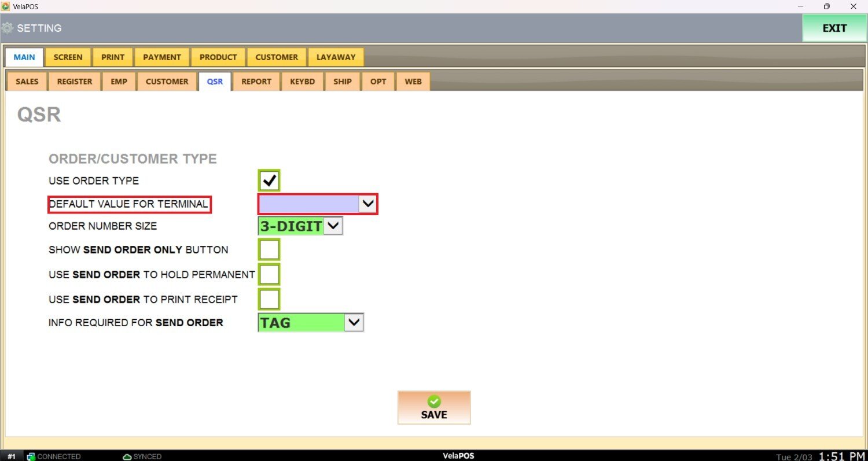Viewport: 868px width, 461px height.
Task: Open the SHIP sub-tab
Action: 342,82
